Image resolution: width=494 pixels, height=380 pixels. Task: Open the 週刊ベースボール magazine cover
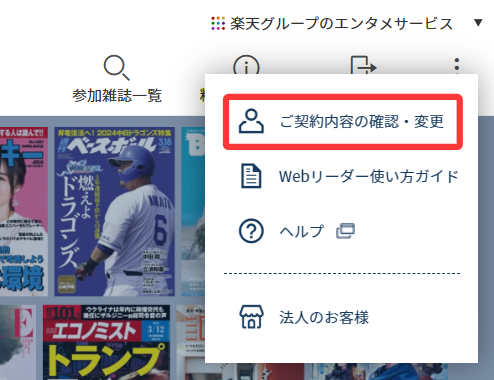pyautogui.click(x=114, y=211)
